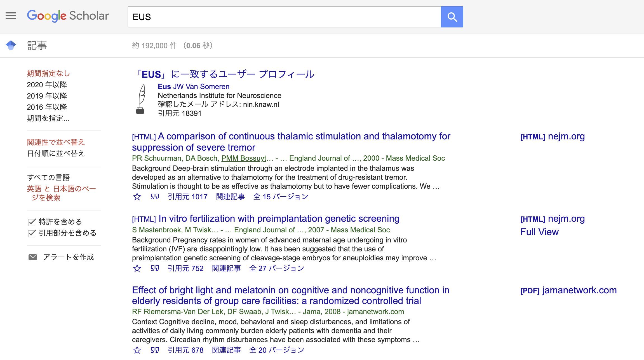Open 引用元 752 citations
Screen dimensions: 644x360
185,268
